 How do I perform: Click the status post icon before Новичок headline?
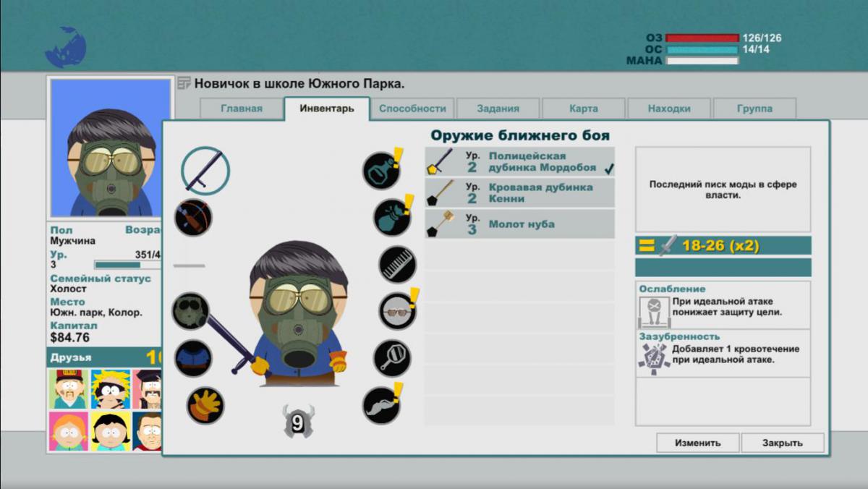[184, 83]
